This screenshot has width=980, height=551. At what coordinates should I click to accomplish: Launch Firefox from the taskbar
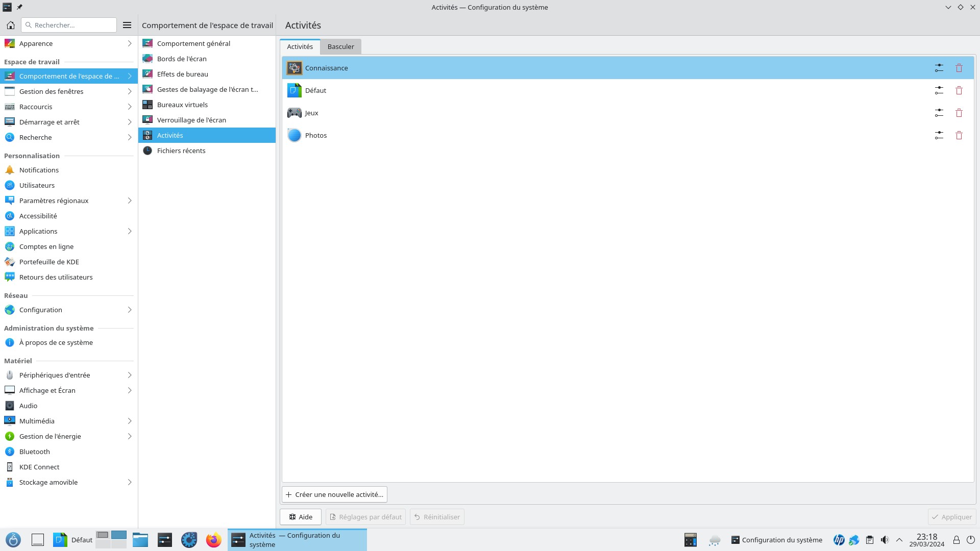pos(213,540)
